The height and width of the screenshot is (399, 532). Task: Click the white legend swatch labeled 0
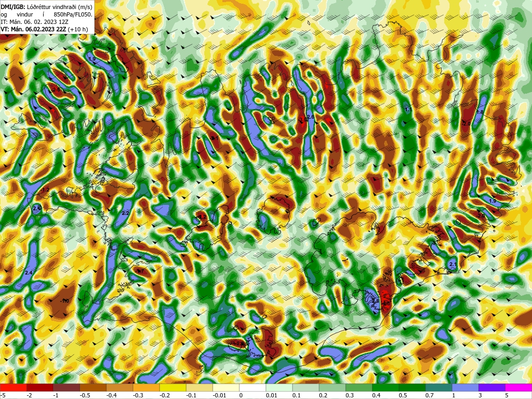(252, 387)
